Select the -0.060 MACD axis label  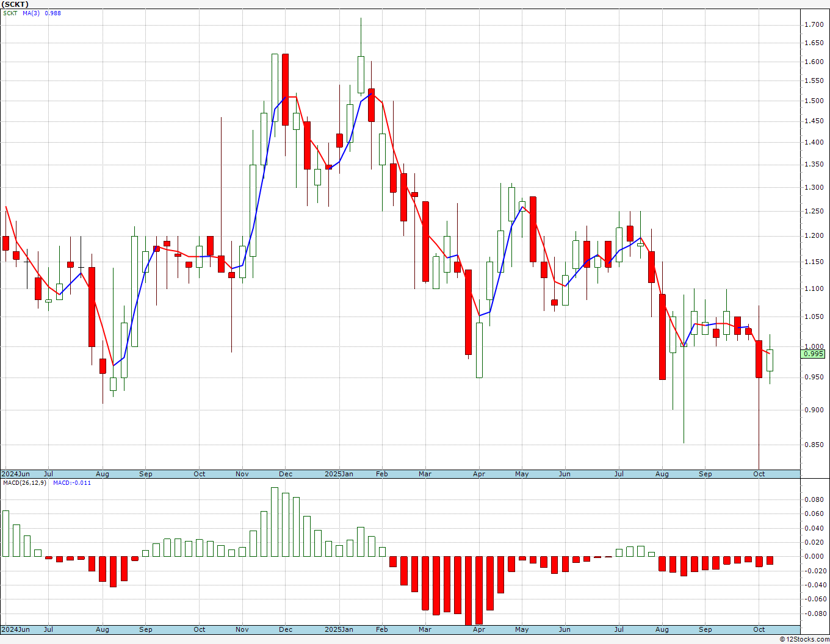(x=814, y=599)
